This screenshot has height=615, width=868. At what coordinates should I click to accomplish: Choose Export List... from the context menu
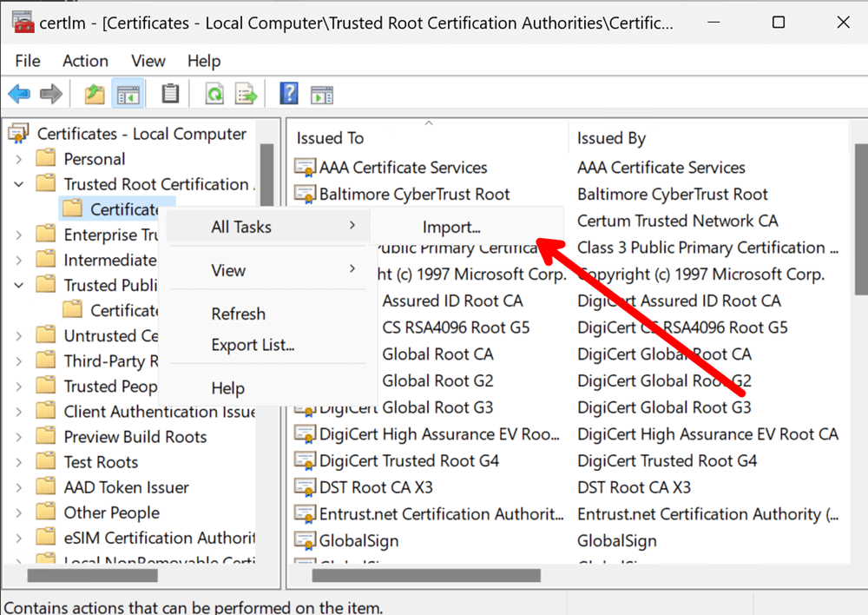pos(268,345)
